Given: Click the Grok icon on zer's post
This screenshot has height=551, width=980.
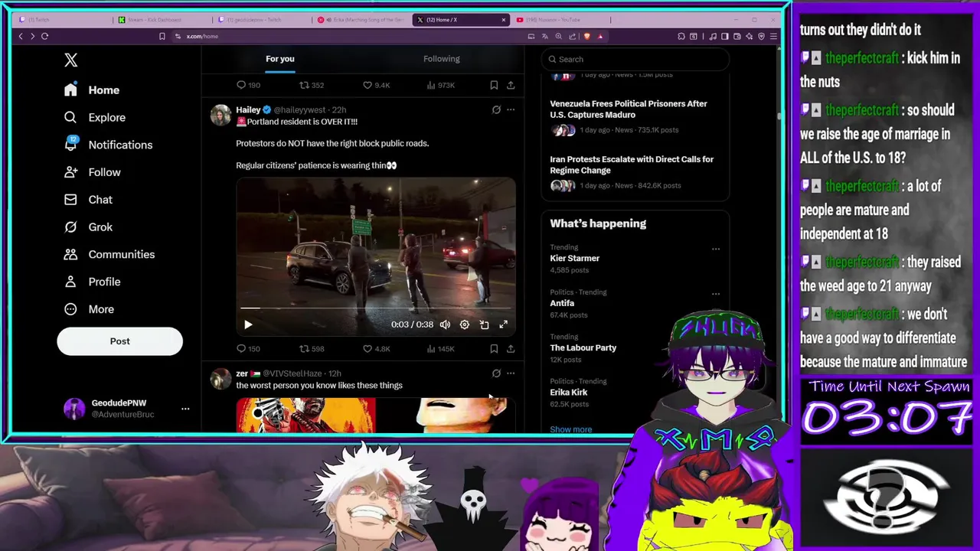Looking at the screenshot, I should click(496, 373).
